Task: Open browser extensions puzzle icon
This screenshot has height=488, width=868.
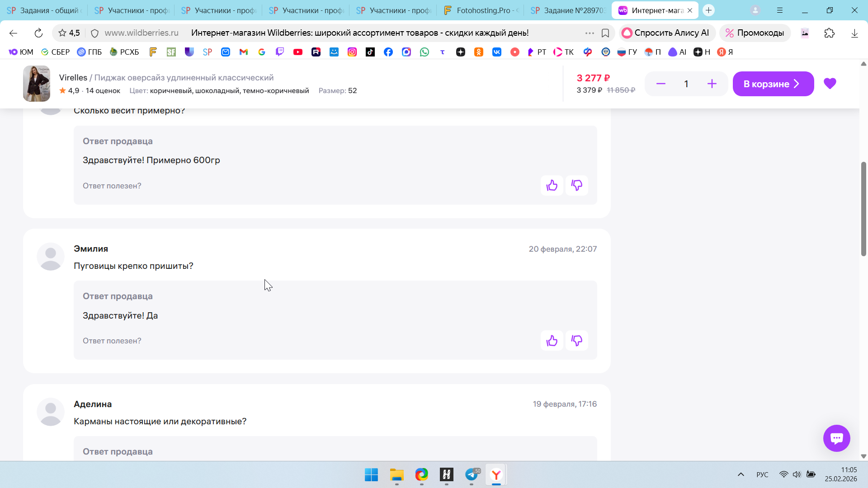Action: pyautogui.click(x=829, y=33)
